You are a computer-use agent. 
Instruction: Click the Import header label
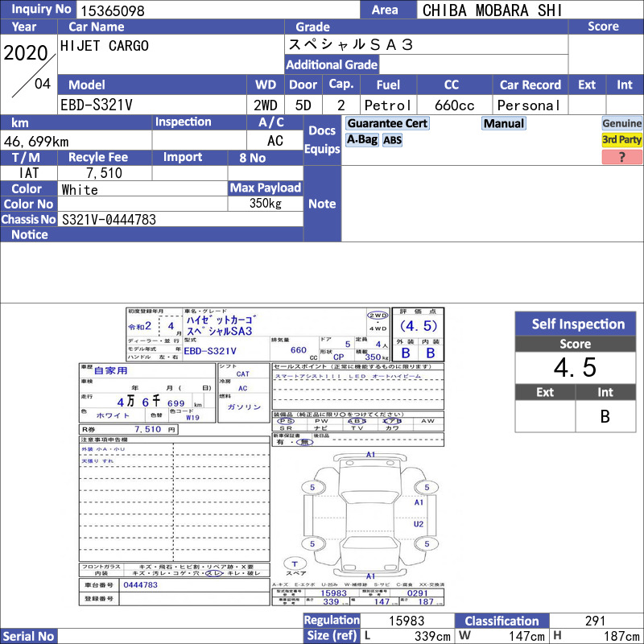coord(183,157)
